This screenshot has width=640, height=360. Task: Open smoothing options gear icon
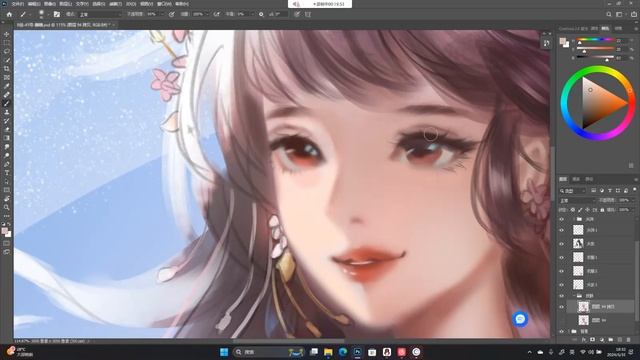(x=261, y=14)
